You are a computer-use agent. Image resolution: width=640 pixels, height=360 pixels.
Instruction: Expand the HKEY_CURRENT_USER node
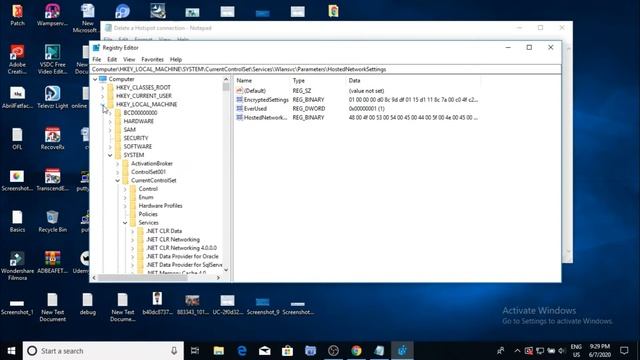[x=102, y=96]
